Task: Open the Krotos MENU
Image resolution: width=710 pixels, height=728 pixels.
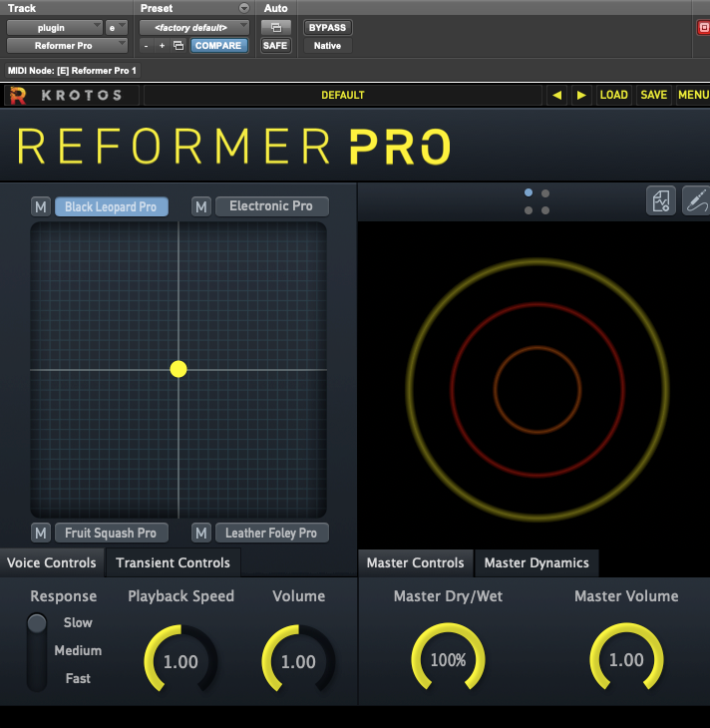Action: (x=693, y=95)
